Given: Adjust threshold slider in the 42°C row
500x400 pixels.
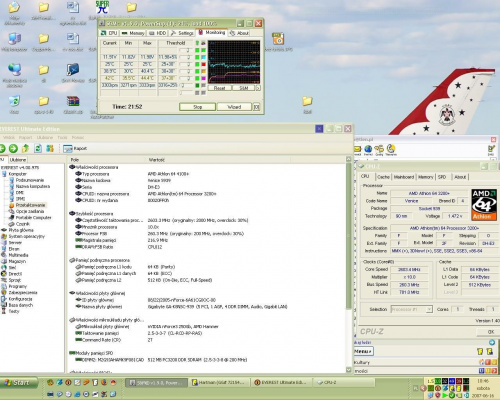Looking at the screenshot, I should [186, 78].
